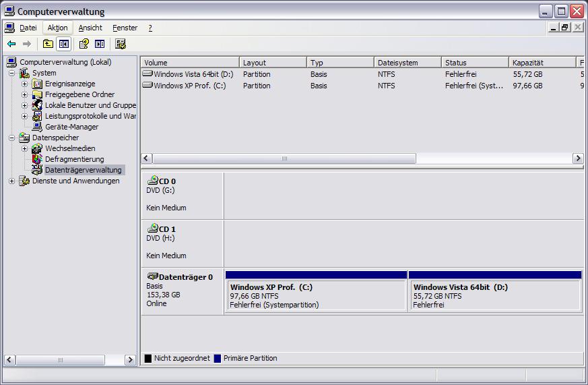Viewport: 588px width, 385px height.
Task: Click the forward arrow toolbar icon
Action: 27,44
